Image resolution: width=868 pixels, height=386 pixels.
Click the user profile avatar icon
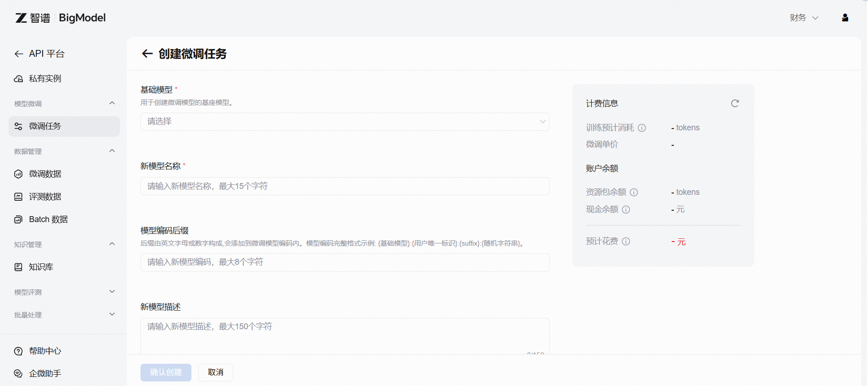[844, 18]
